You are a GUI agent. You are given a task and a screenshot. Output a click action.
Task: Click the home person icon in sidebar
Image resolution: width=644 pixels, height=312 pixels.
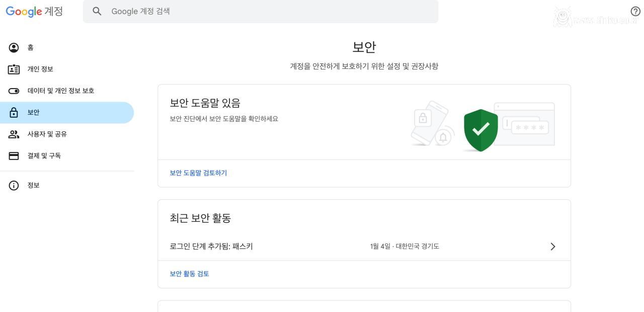tap(14, 48)
